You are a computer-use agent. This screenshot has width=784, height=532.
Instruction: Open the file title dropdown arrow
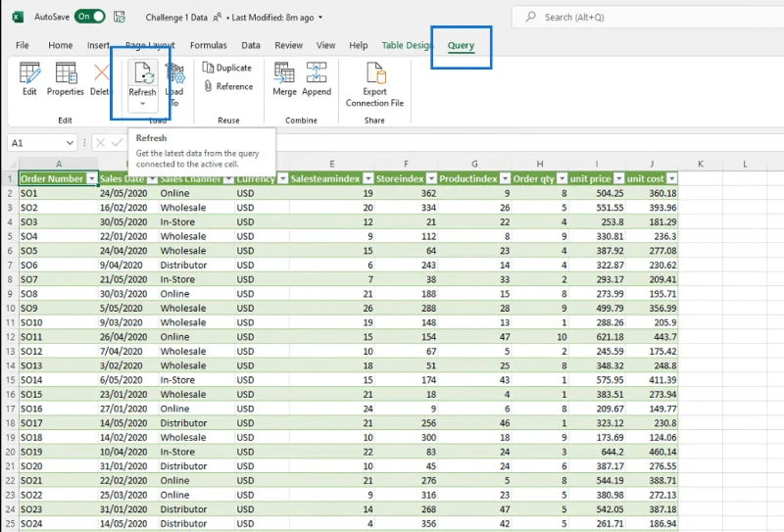tap(320, 18)
